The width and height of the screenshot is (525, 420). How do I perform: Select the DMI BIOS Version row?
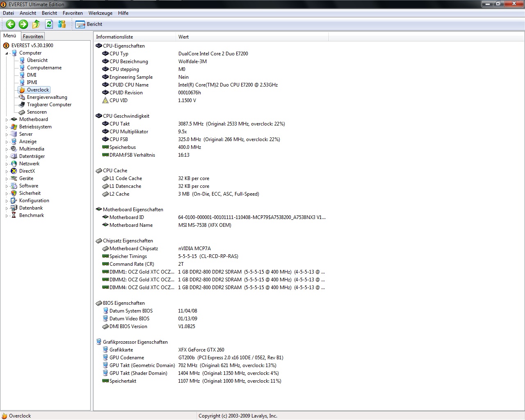pos(210,326)
